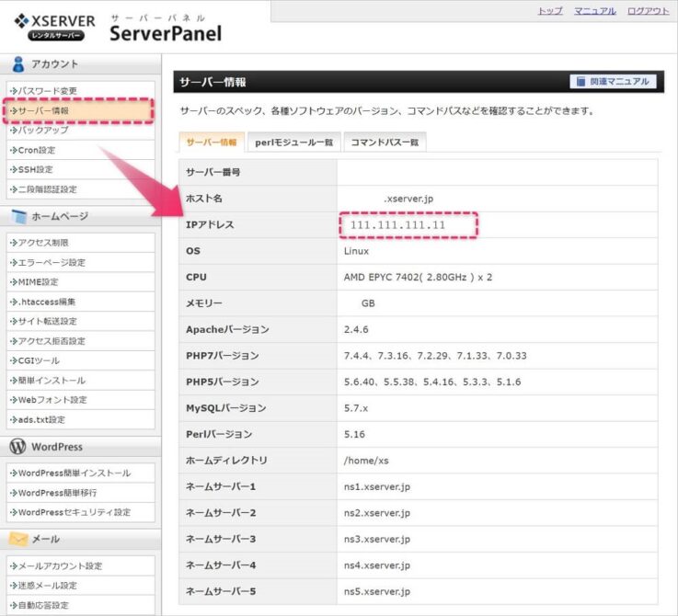The height and width of the screenshot is (616, 678).
Task: Click the OS value Linux
Action: pyautogui.click(x=356, y=251)
